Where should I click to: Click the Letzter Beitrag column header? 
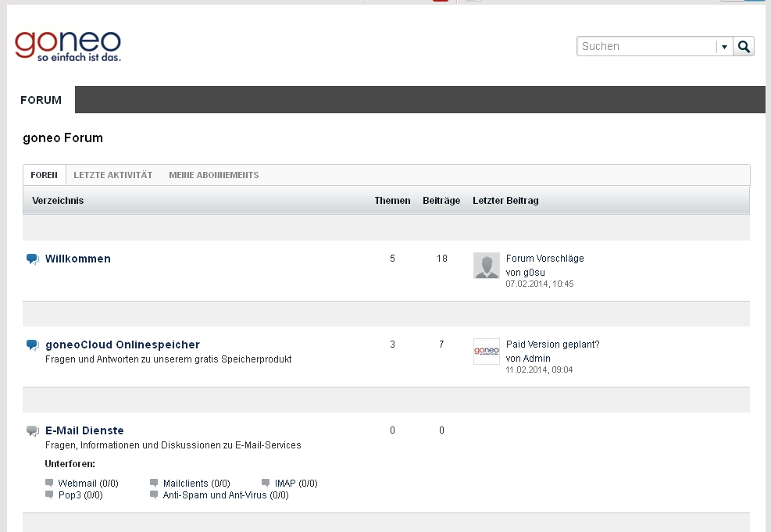(x=505, y=201)
